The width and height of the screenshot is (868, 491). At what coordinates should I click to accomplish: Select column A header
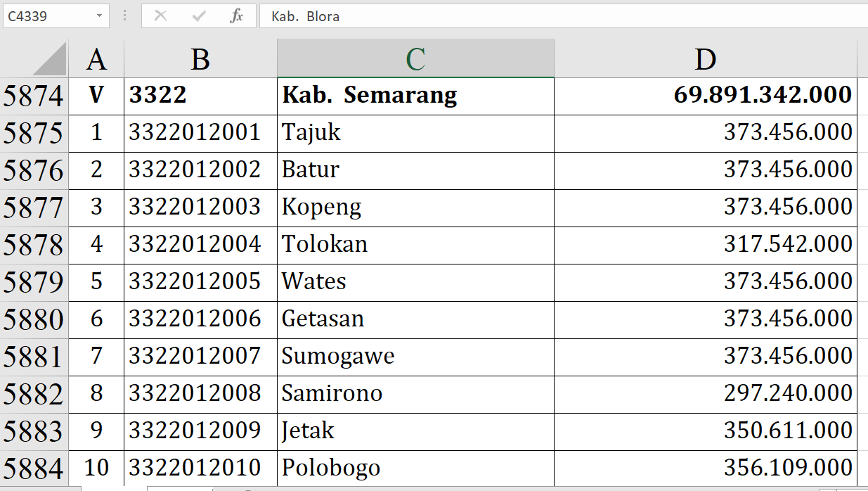(x=96, y=59)
